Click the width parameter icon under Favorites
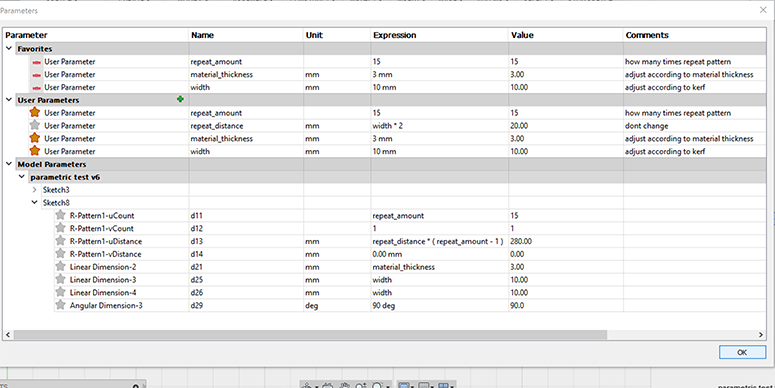The width and height of the screenshot is (775, 388). point(36,87)
